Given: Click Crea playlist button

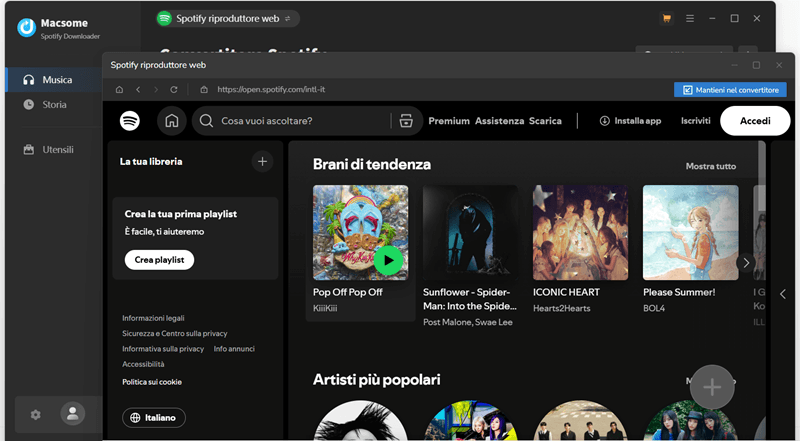Looking at the screenshot, I should [159, 260].
